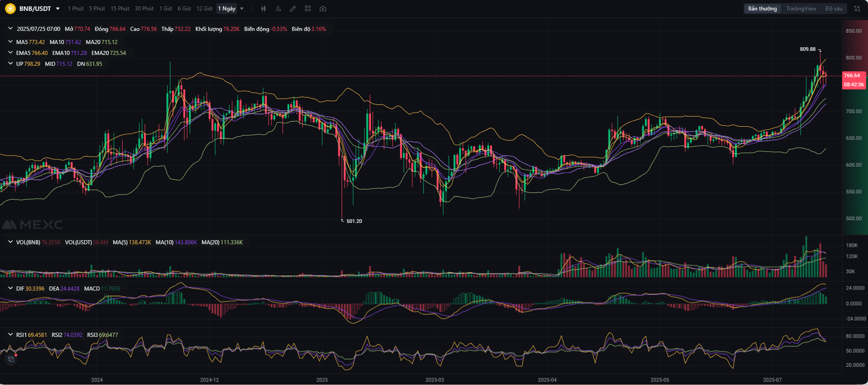The height and width of the screenshot is (385, 868).
Task: Switch to the 15 Phút interval
Action: point(120,9)
